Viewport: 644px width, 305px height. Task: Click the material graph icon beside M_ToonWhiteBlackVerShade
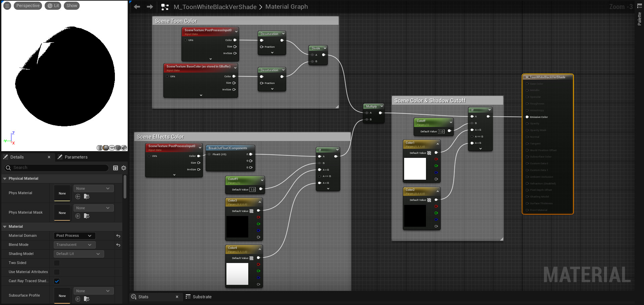164,7
